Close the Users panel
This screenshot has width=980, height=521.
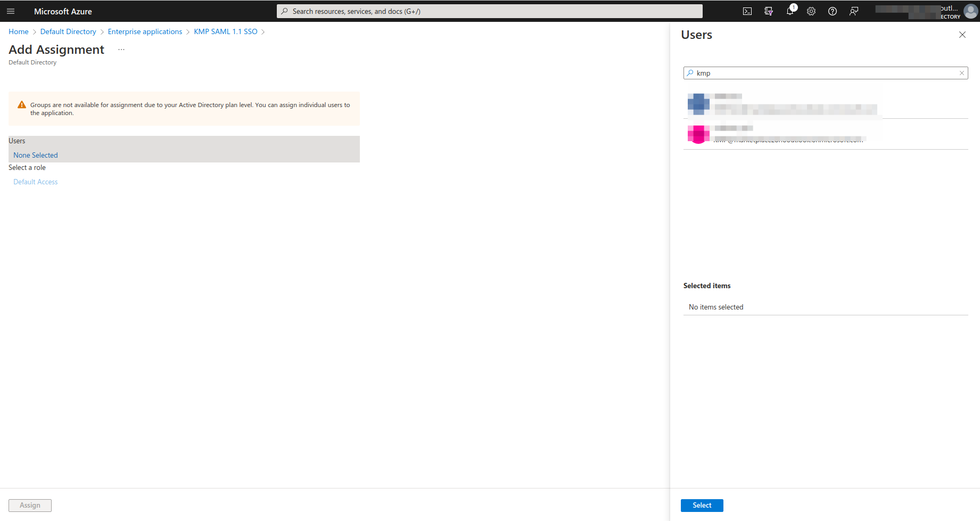962,35
